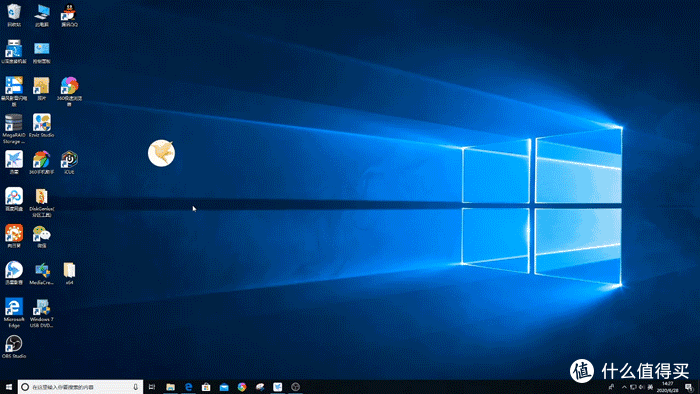Open the 360 speed browser shortcut
The width and height of the screenshot is (700, 394).
tap(69, 91)
